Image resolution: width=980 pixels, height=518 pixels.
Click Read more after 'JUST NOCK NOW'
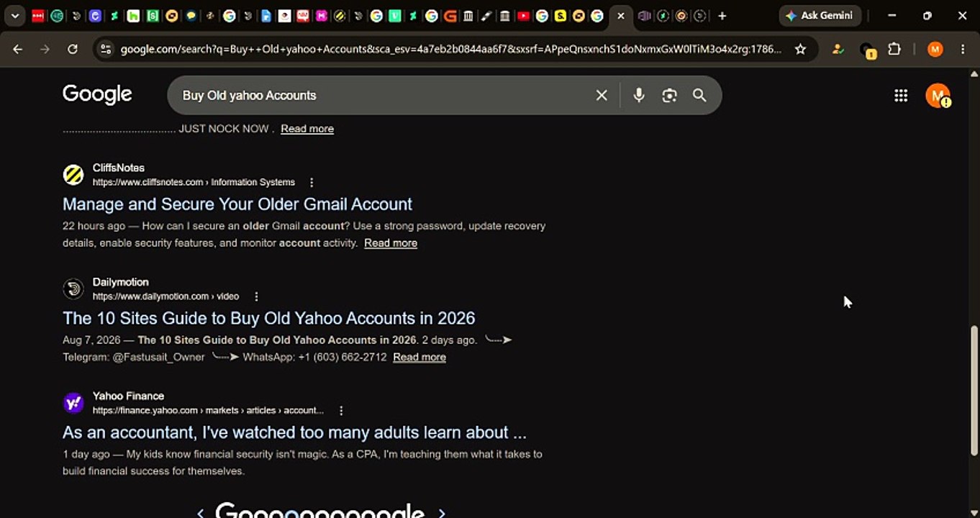[x=307, y=129]
